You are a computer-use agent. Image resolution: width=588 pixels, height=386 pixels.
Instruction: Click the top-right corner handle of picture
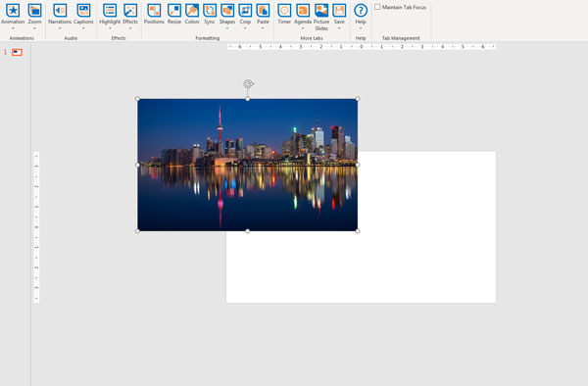(358, 99)
